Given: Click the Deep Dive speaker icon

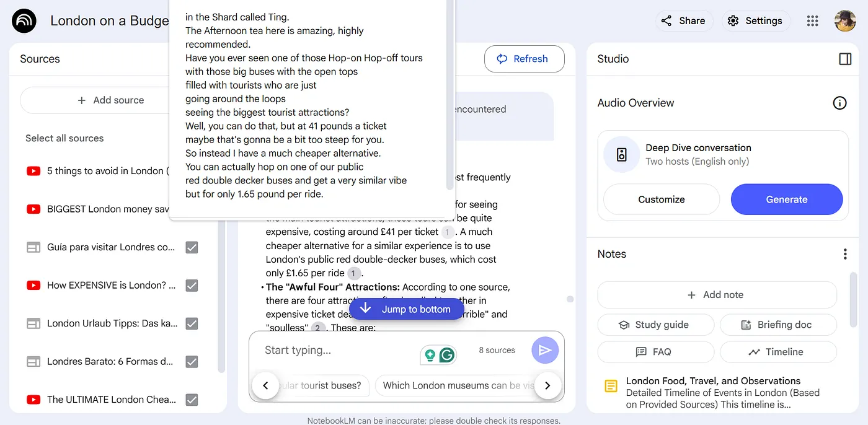Looking at the screenshot, I should 622,155.
